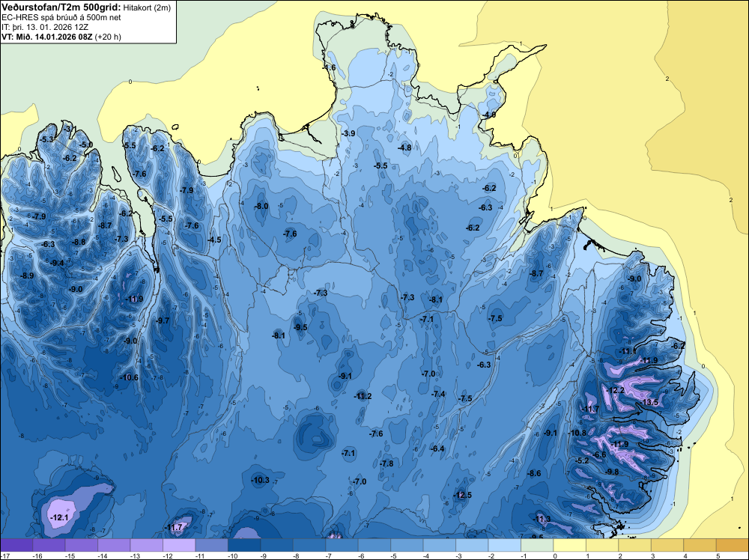
Task: Pick the legend swatch between -12 and -11
Action: click(x=179, y=545)
